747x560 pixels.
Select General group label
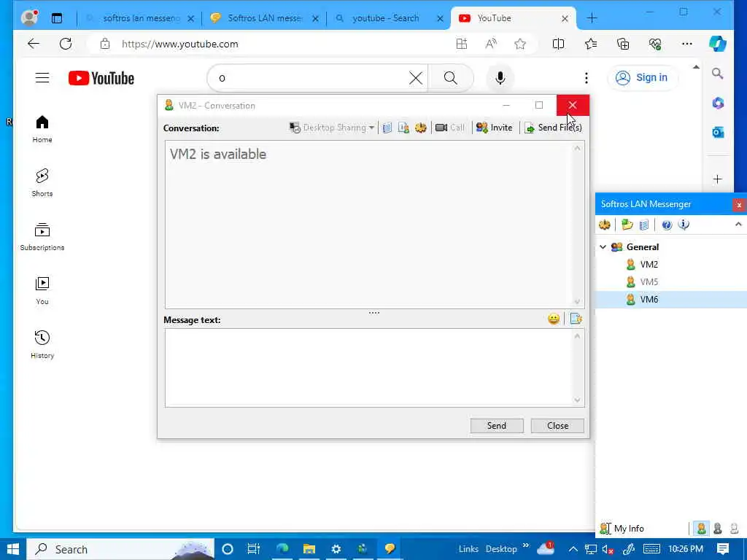(x=642, y=246)
